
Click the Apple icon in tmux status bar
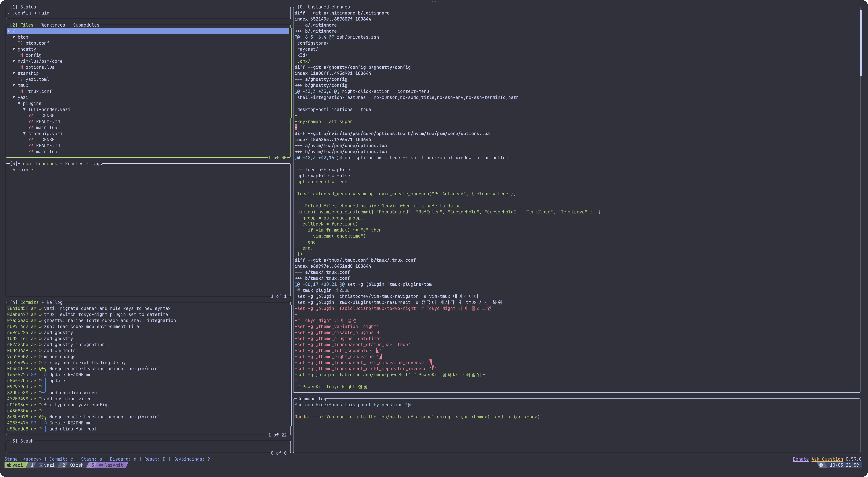pyautogui.click(x=9, y=465)
